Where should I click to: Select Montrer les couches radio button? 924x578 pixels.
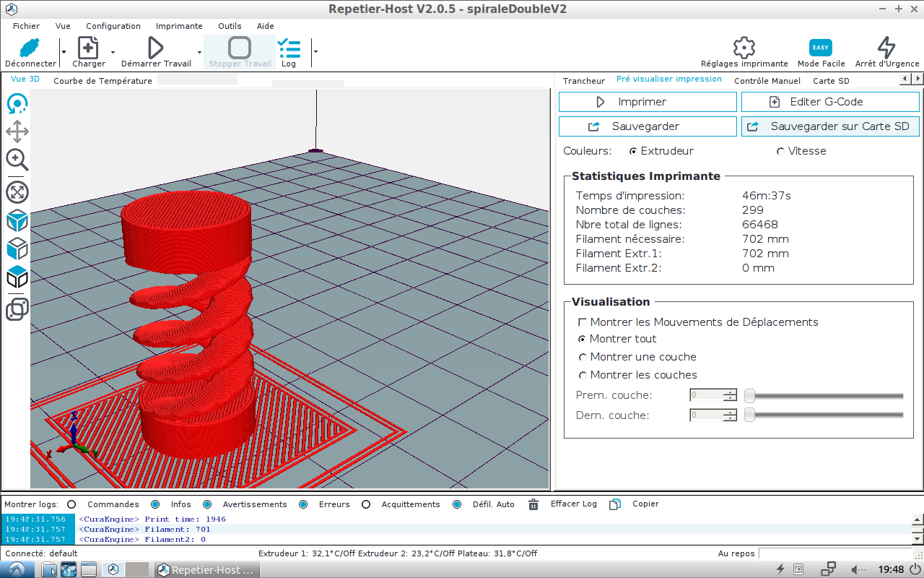coord(582,375)
